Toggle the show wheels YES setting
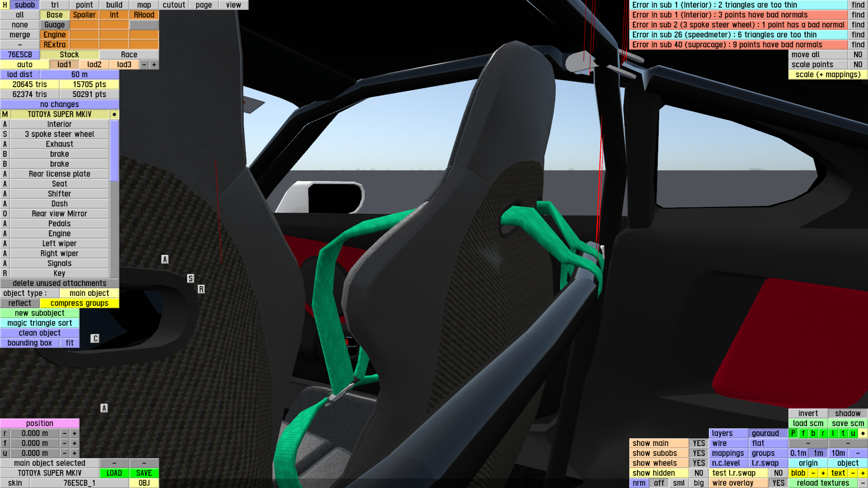The image size is (868, 488). click(698, 463)
